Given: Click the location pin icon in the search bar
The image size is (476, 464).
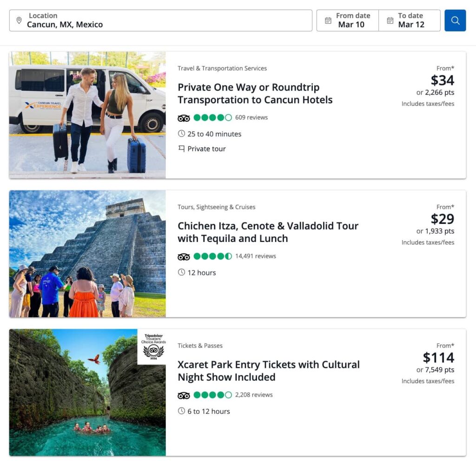Looking at the screenshot, I should point(19,20).
